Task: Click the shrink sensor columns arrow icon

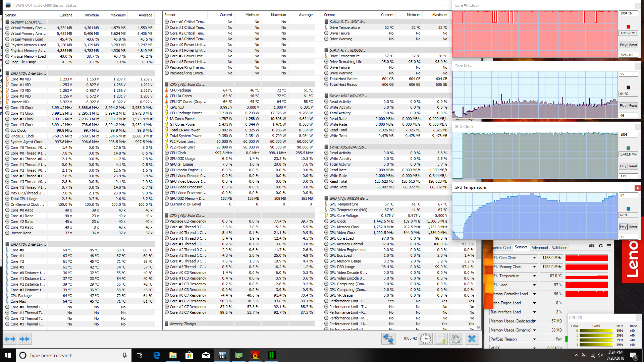Action: click(x=24, y=339)
